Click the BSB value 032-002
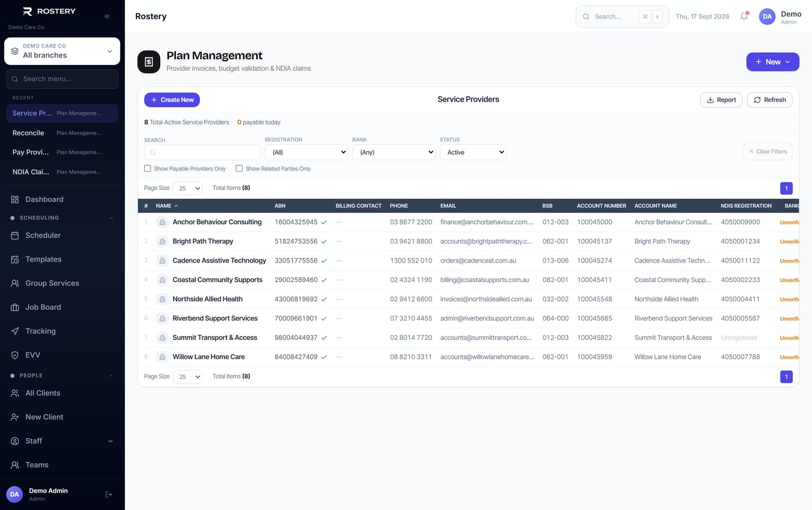 [555, 299]
